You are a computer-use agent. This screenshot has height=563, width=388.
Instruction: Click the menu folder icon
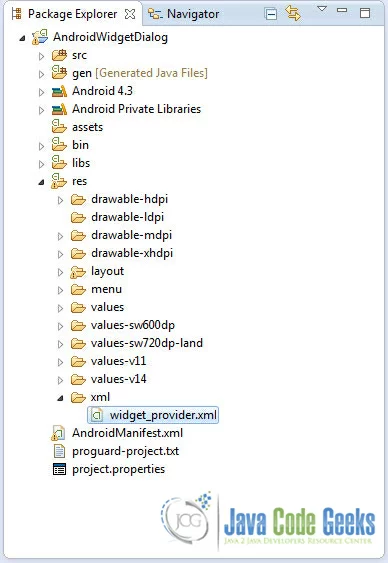click(x=78, y=289)
